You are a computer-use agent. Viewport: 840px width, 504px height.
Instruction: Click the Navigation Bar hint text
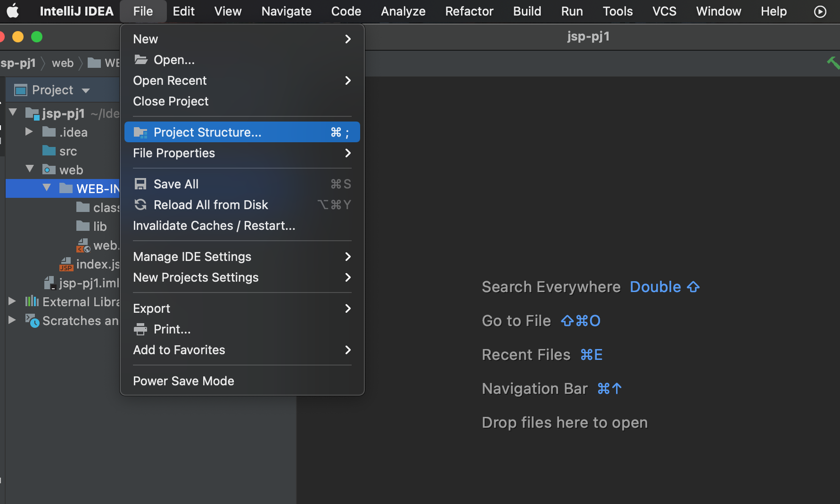[x=535, y=389]
